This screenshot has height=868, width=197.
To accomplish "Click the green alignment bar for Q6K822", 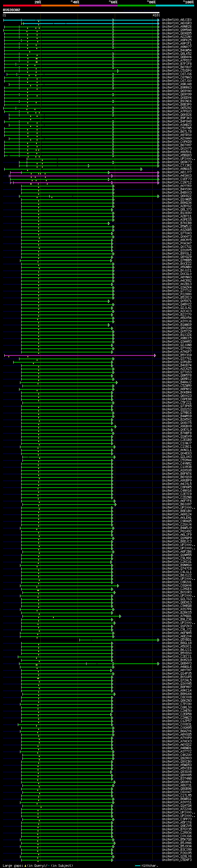I will [x=89, y=196].
